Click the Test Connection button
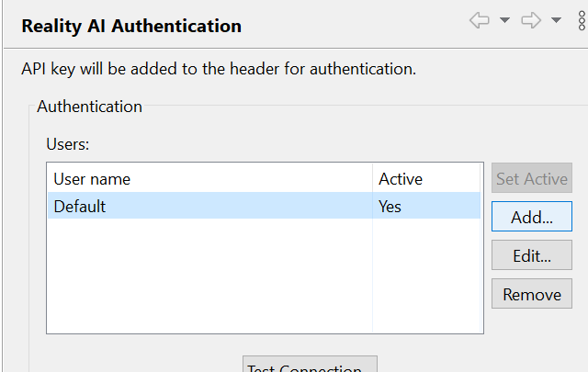This screenshot has width=588, height=372. click(x=310, y=366)
